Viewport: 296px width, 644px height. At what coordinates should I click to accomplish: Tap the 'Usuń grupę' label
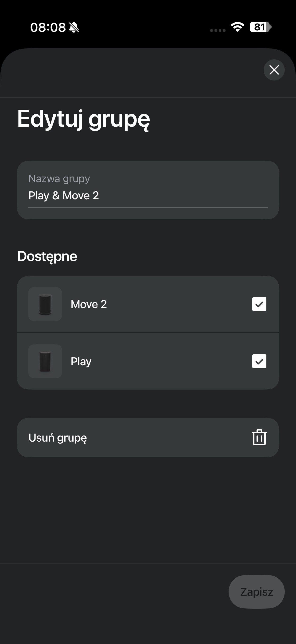(x=58, y=438)
